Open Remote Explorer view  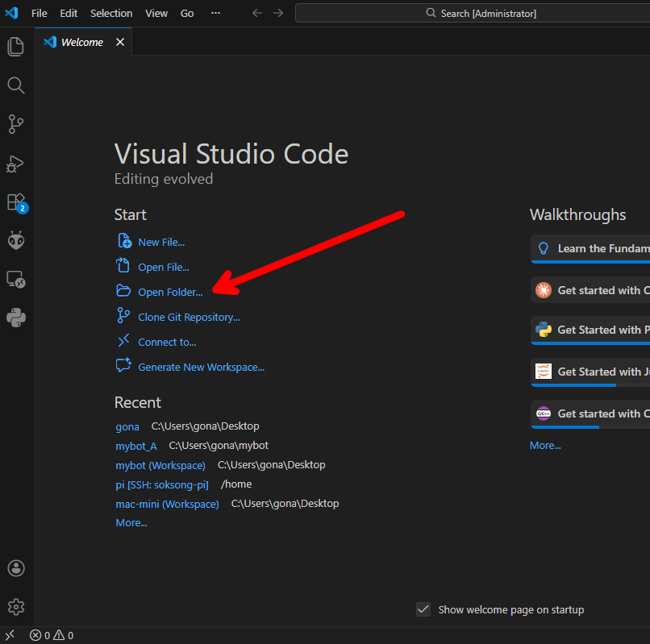[16, 280]
